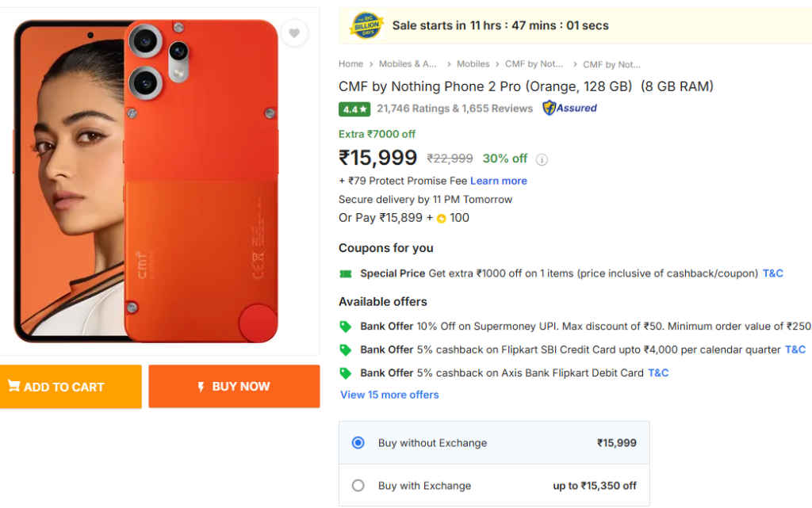Select Buy without Exchange
The height and width of the screenshot is (508, 812).
click(358, 442)
